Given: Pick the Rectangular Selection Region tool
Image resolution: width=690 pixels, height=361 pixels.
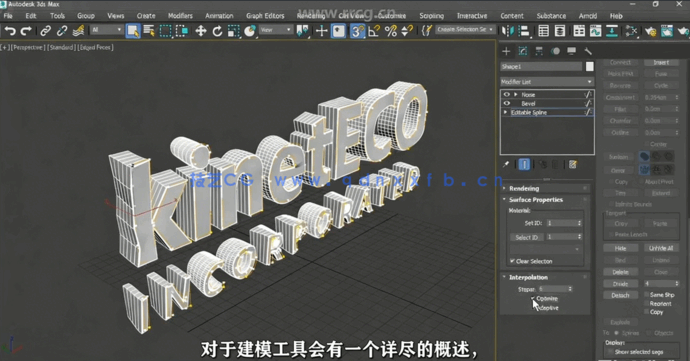Looking at the screenshot, I should (165, 31).
